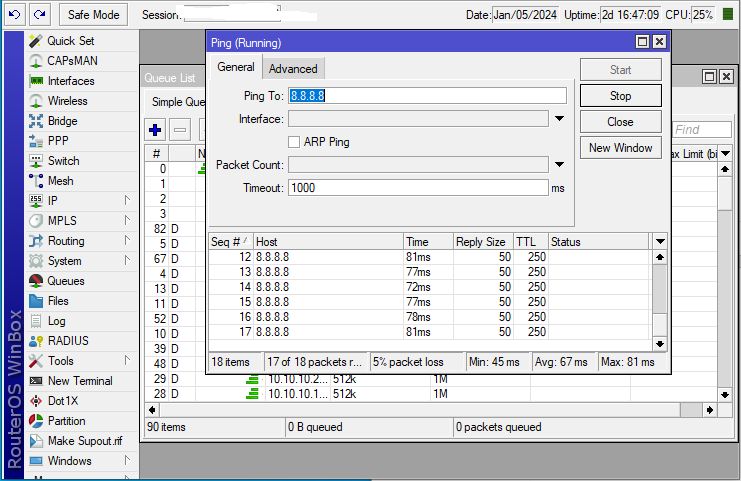Expand the Packet Count field arrow
The width and height of the screenshot is (741, 481).
coord(559,164)
